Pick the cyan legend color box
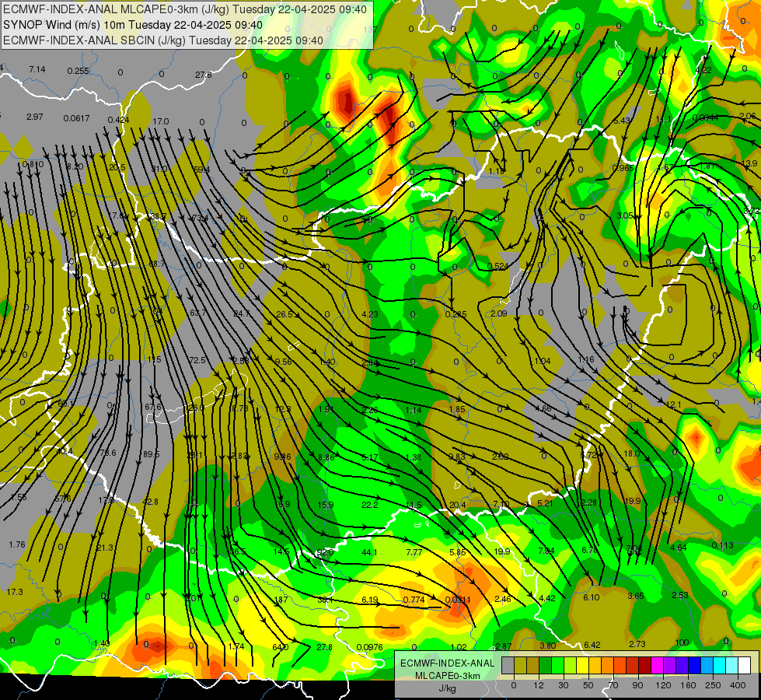The image size is (761, 700). pos(719,666)
